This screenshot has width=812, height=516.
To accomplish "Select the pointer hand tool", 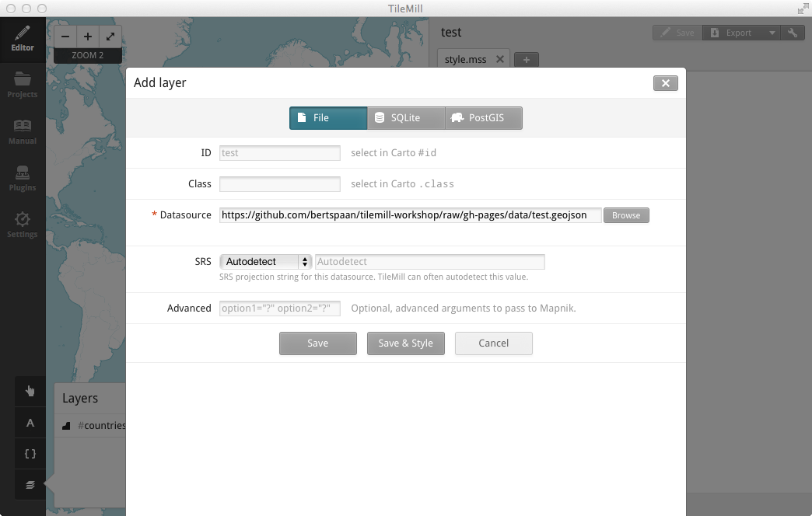I will [30, 391].
